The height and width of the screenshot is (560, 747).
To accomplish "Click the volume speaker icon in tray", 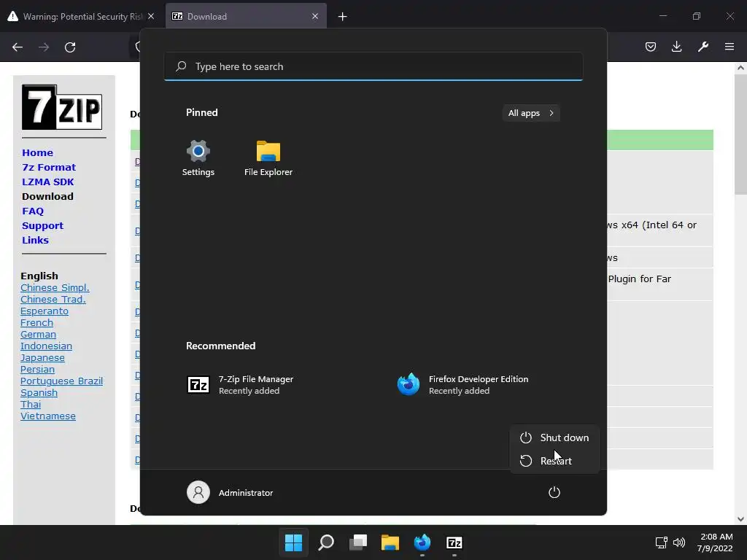I will 679,542.
